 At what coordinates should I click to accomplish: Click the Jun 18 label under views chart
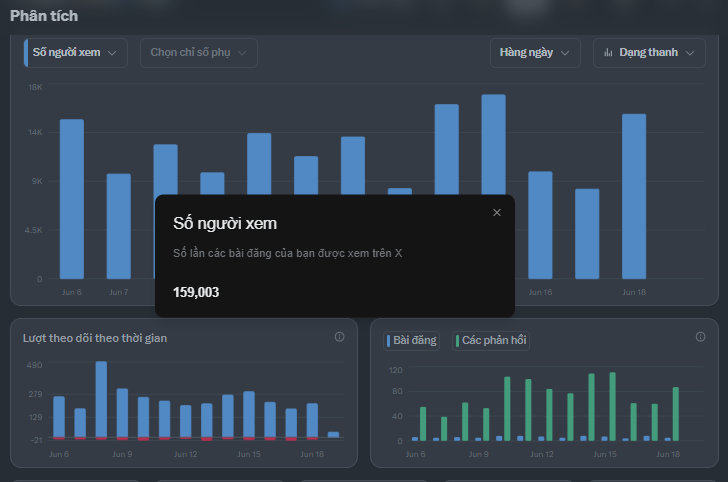[634, 292]
